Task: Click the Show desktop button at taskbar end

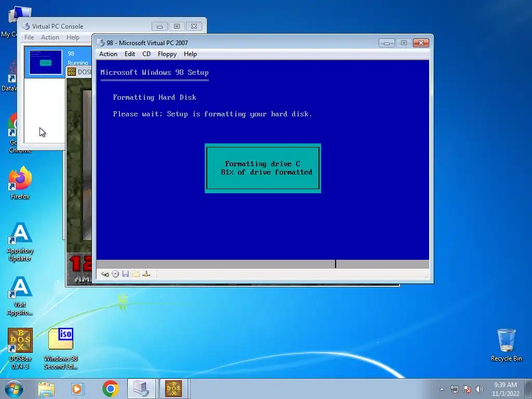Action: (528, 389)
